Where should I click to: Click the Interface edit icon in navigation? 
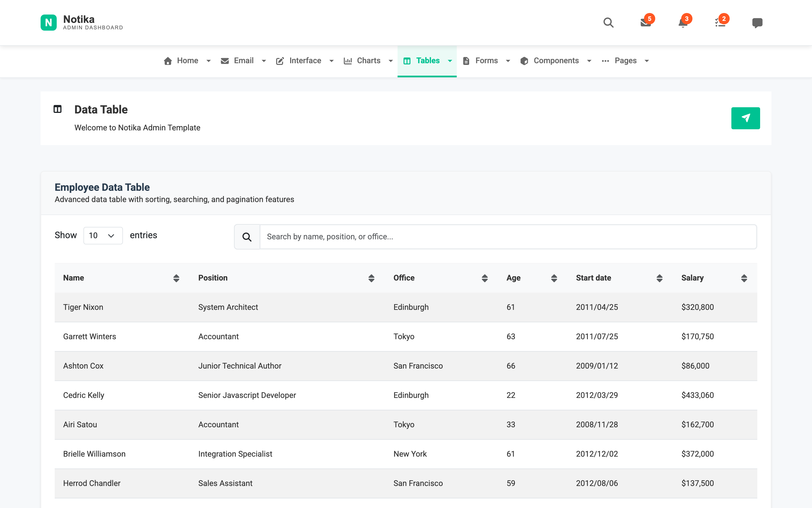280,61
